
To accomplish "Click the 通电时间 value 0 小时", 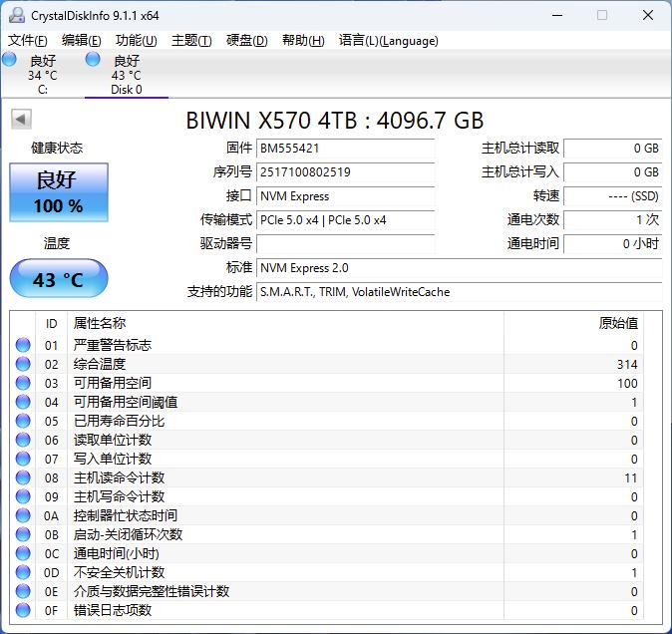I will (613, 244).
